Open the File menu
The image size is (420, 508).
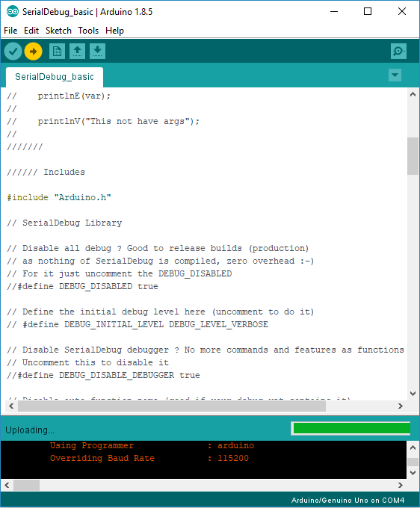(x=10, y=31)
